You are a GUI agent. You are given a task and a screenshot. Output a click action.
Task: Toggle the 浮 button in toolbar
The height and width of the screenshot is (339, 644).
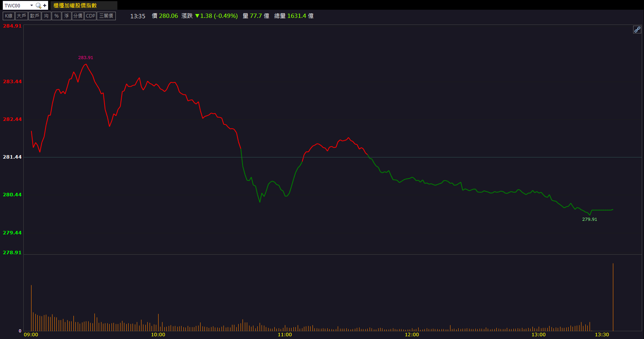66,16
